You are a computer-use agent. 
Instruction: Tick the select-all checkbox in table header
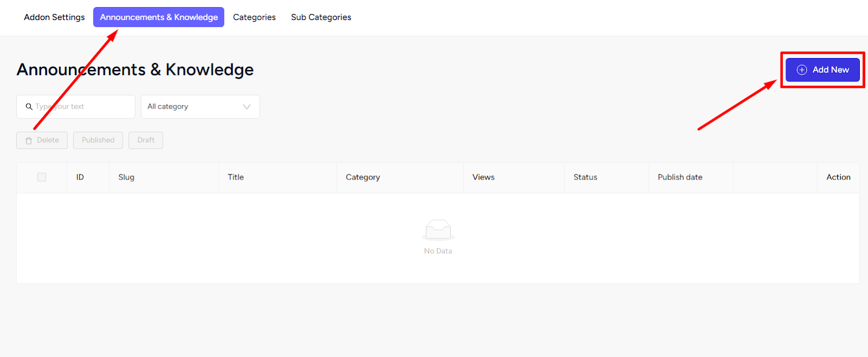point(42,177)
